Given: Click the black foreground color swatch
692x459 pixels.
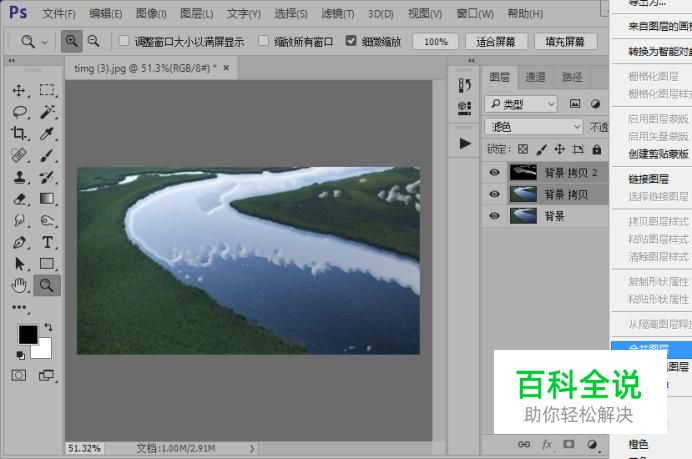Looking at the screenshot, I should pos(27,334).
